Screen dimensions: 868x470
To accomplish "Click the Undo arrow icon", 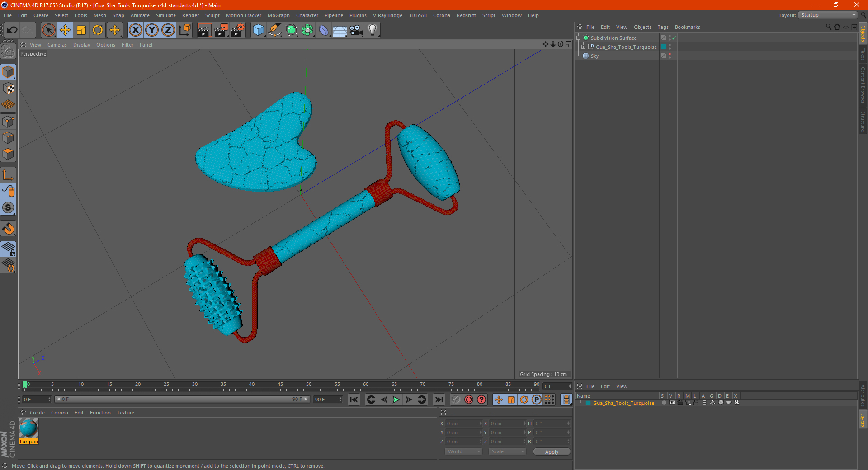I will click(12, 30).
